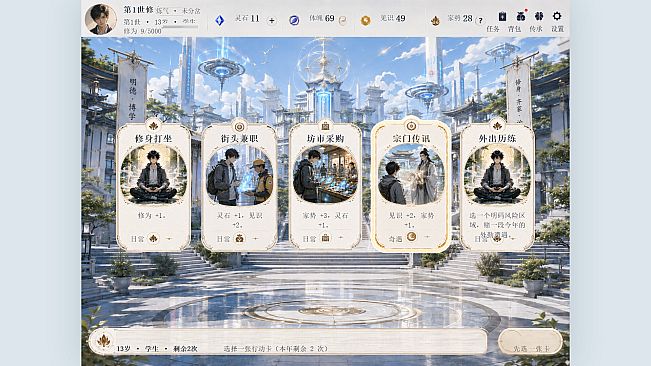Click the gold 见识 coin icon
651x366 pixels.
click(365, 20)
